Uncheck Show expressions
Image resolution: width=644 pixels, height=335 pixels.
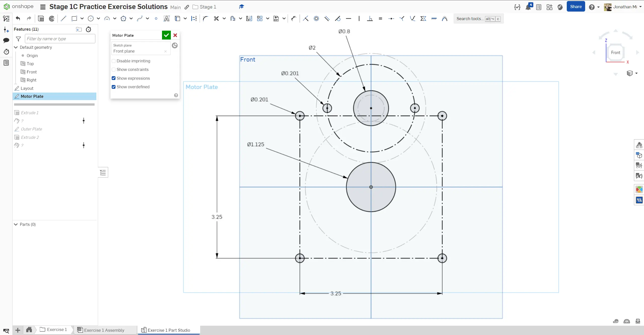(114, 78)
